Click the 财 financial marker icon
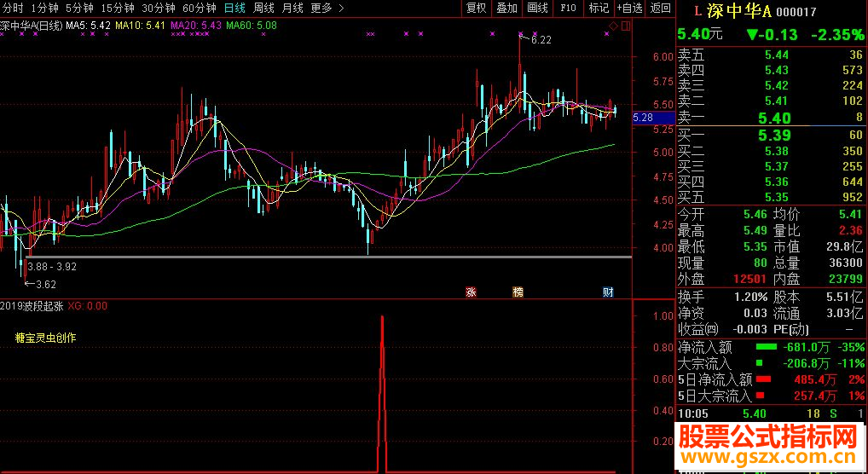 tap(609, 292)
